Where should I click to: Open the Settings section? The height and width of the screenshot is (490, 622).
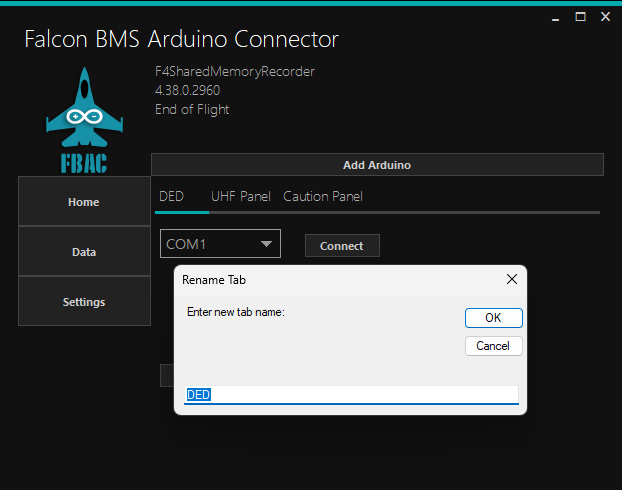pyautogui.click(x=84, y=302)
